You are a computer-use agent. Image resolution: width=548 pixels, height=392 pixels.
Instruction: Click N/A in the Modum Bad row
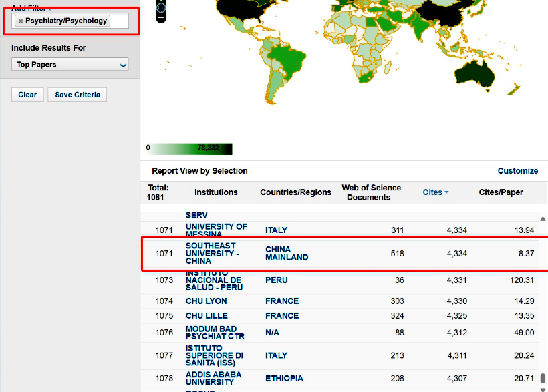pyautogui.click(x=272, y=333)
